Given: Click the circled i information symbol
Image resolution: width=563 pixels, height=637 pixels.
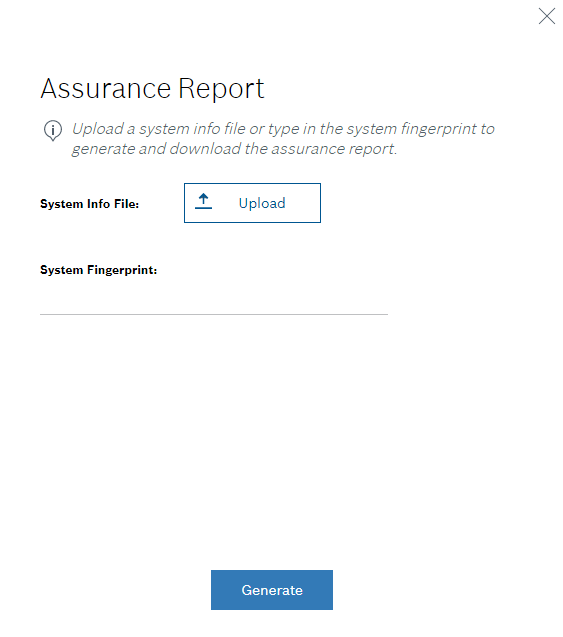Looking at the screenshot, I should pos(53,130).
